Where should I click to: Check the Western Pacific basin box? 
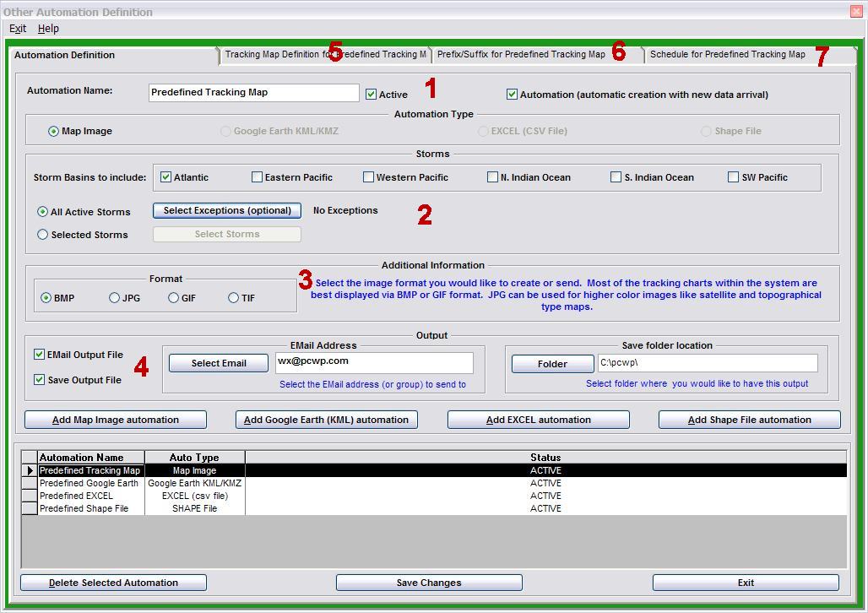[x=368, y=177]
